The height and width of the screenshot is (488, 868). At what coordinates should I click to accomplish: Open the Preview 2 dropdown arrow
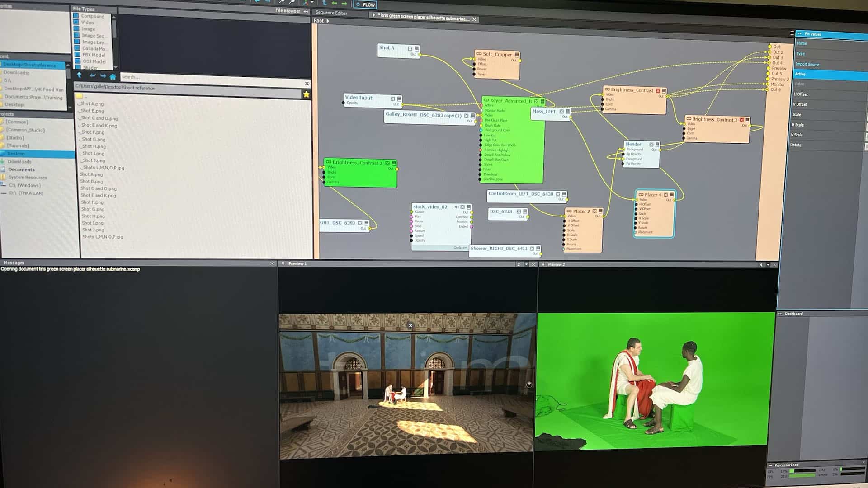click(768, 265)
